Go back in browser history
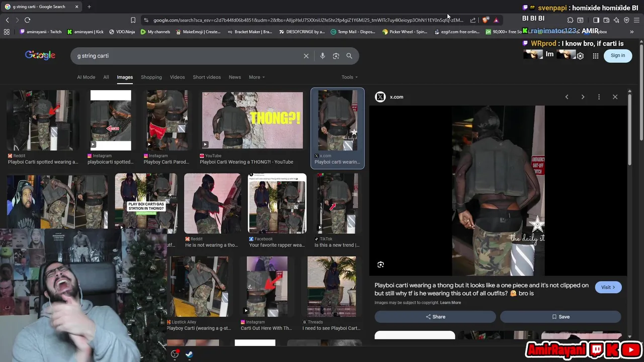This screenshot has height=362, width=644. pyautogui.click(x=7, y=20)
